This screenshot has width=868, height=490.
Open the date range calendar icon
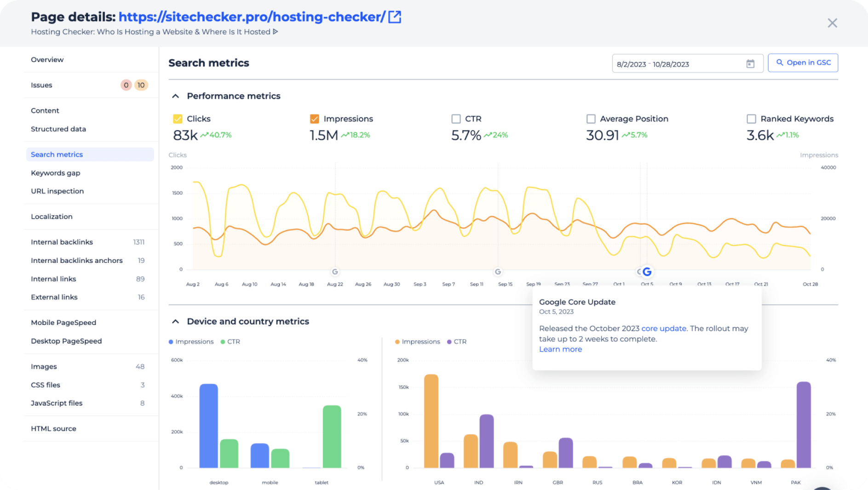(x=750, y=64)
